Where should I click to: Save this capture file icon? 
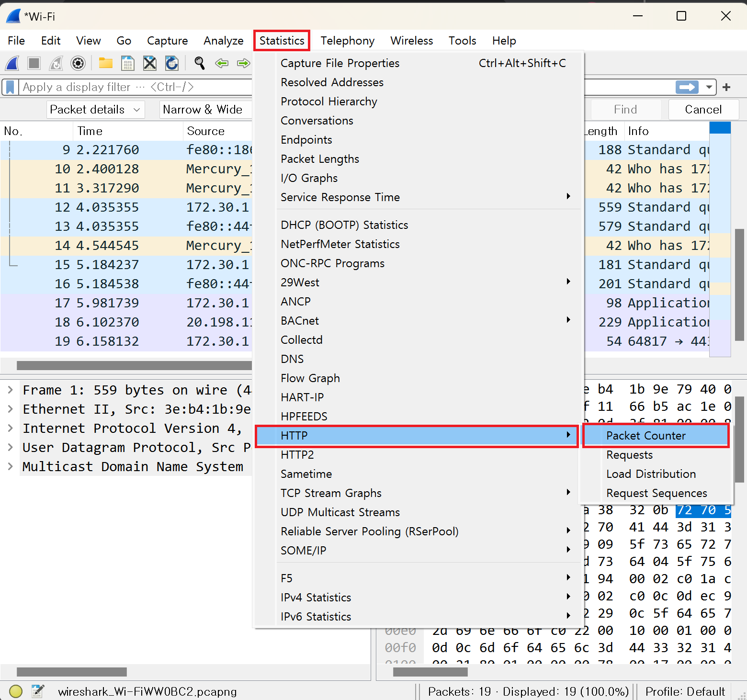[127, 63]
